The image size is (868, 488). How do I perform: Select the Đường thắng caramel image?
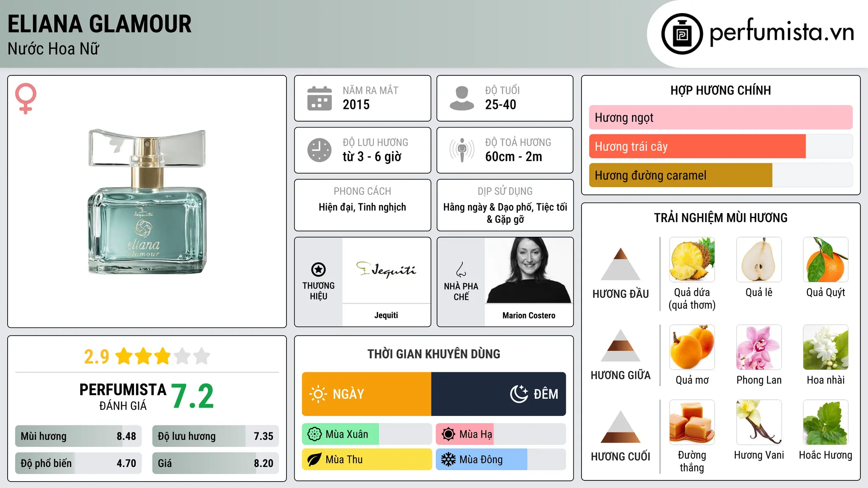pyautogui.click(x=692, y=422)
